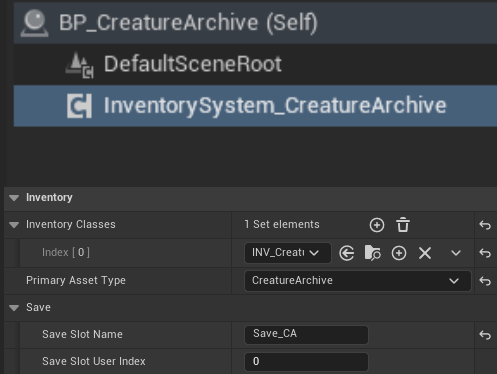Open INV_Creat class dropdown for Index 0

pos(287,253)
